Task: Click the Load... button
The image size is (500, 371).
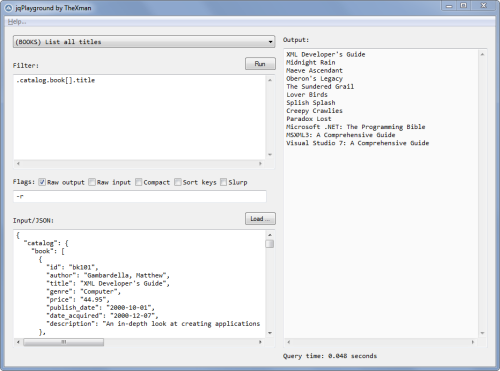Action: (x=260, y=219)
